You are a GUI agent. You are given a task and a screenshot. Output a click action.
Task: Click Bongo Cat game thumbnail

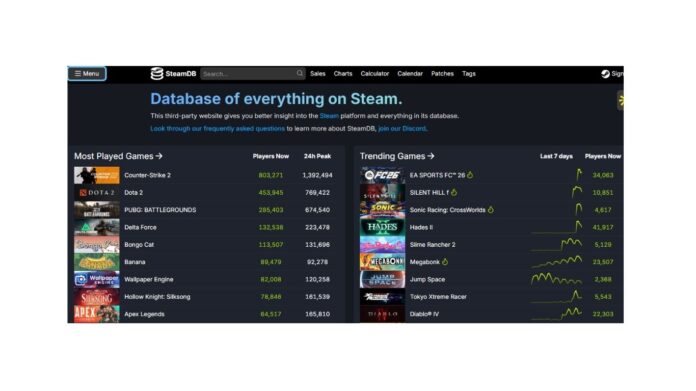(97, 245)
